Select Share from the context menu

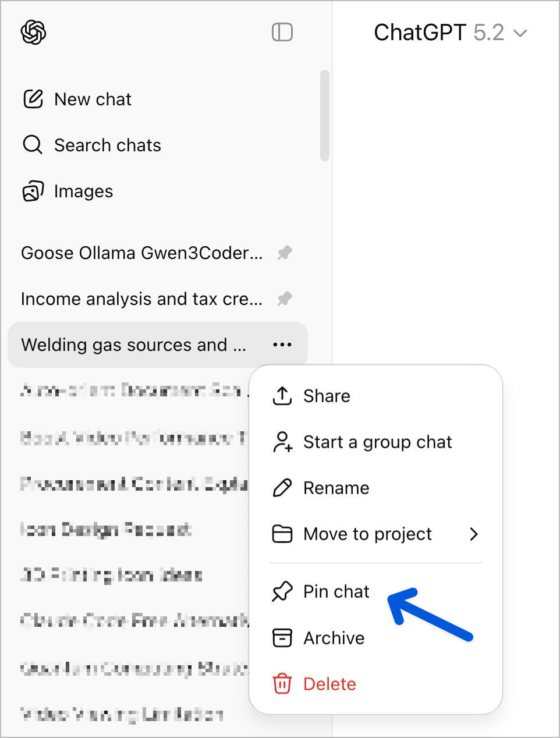[327, 396]
